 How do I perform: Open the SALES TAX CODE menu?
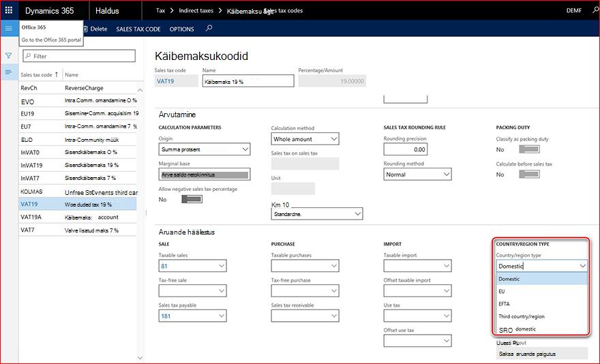coord(138,29)
